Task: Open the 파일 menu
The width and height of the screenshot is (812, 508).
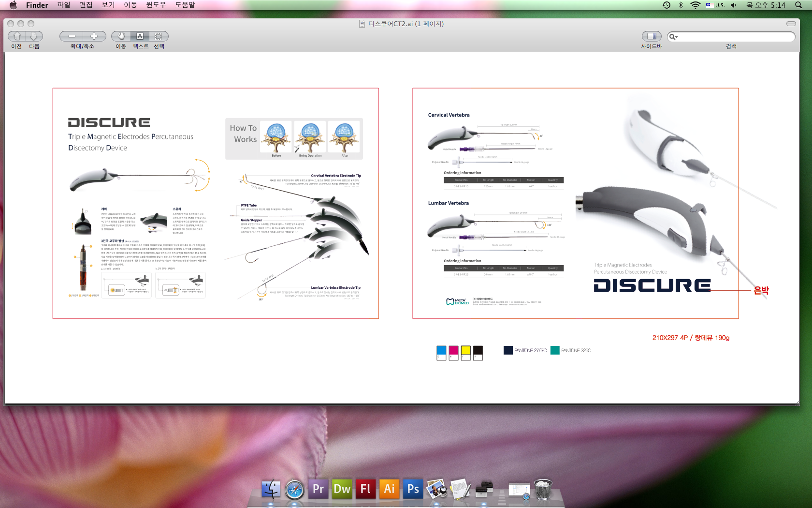Action: pos(64,5)
